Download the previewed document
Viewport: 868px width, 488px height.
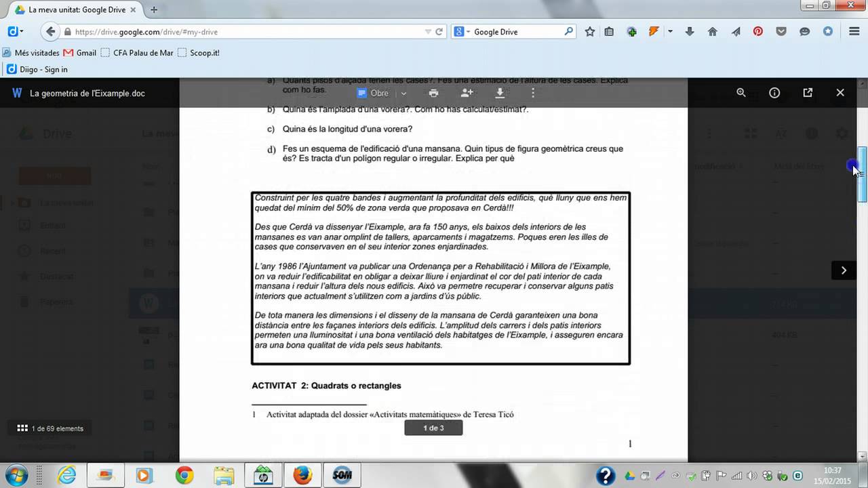click(500, 93)
